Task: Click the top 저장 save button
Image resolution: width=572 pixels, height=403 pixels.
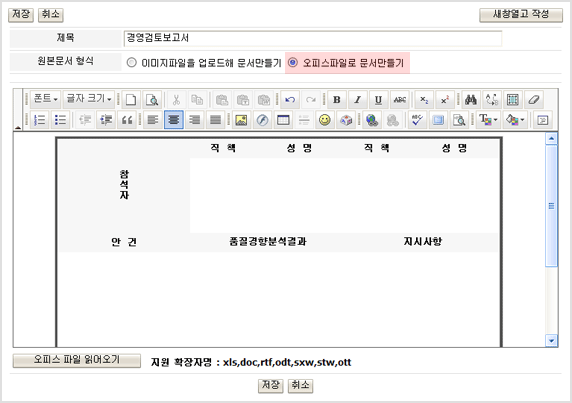Action: pyautogui.click(x=21, y=15)
